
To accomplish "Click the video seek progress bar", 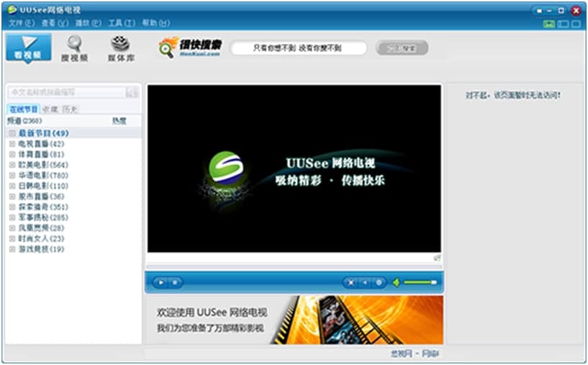I will pyautogui.click(x=294, y=266).
